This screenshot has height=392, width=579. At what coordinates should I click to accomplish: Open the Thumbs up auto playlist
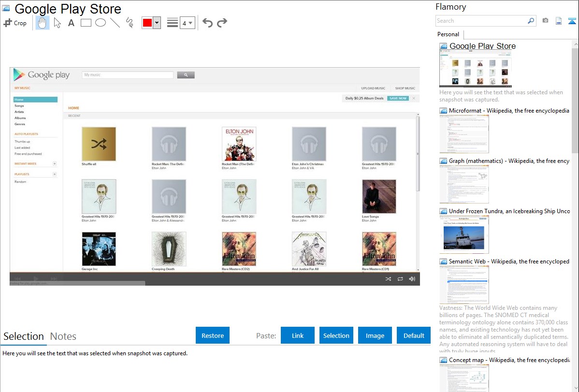click(x=22, y=142)
